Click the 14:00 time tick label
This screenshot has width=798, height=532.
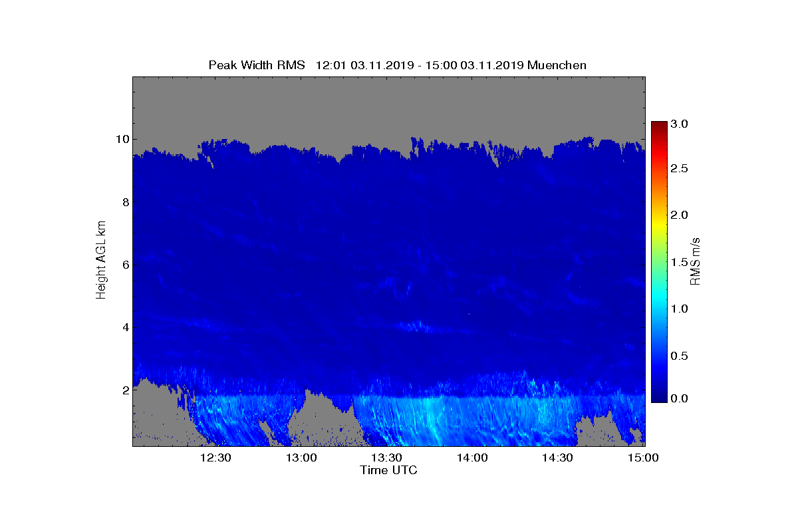(x=471, y=458)
